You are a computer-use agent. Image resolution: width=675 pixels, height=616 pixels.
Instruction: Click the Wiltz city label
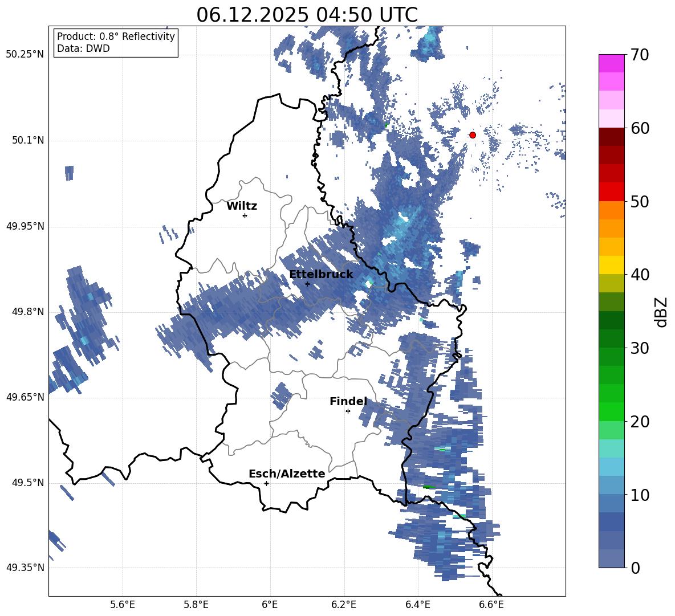click(242, 206)
